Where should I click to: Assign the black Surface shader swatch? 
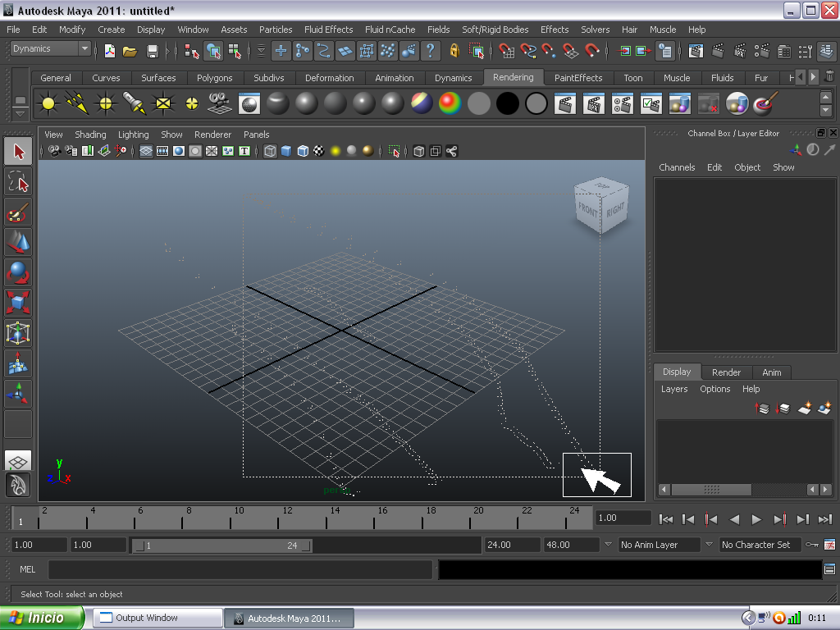(x=507, y=103)
